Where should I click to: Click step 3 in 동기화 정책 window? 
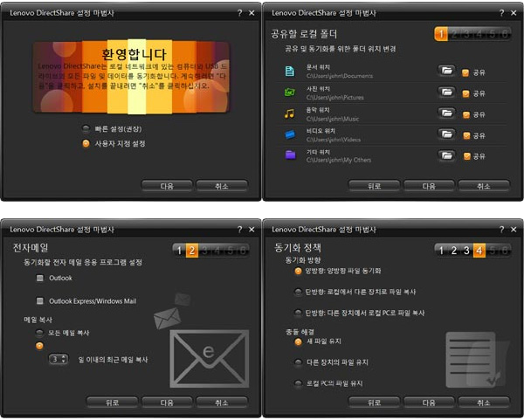(466, 251)
